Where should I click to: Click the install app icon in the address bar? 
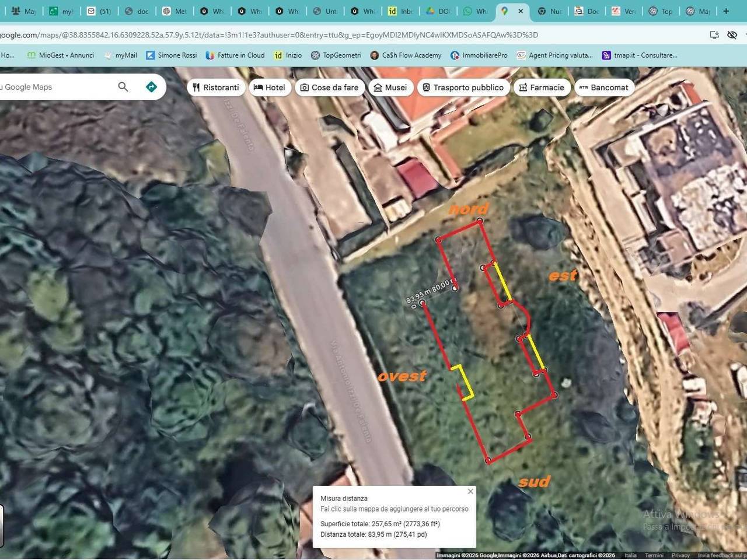pyautogui.click(x=714, y=35)
